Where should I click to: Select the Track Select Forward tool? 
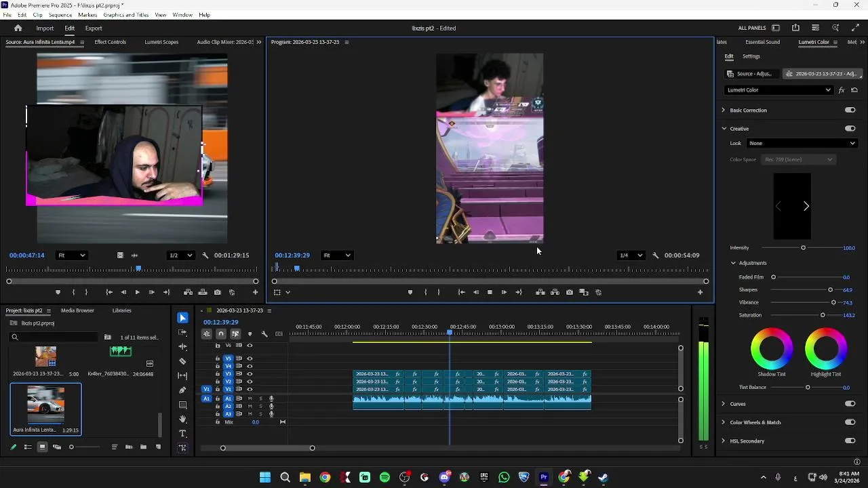(x=182, y=332)
